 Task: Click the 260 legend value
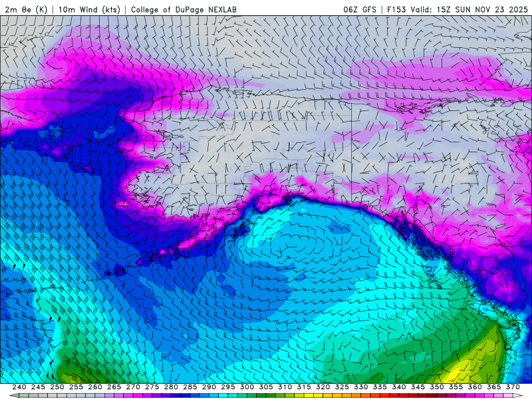pyautogui.click(x=95, y=387)
